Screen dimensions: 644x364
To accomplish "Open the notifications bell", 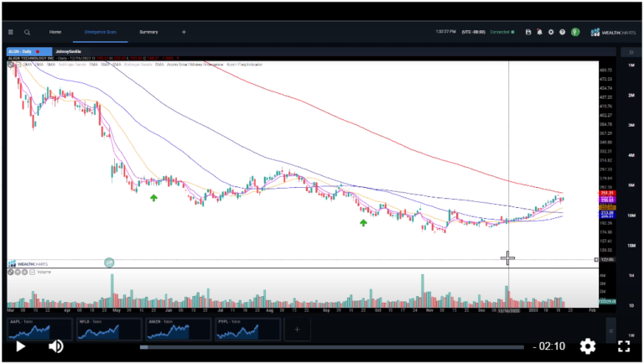I will tap(539, 32).
